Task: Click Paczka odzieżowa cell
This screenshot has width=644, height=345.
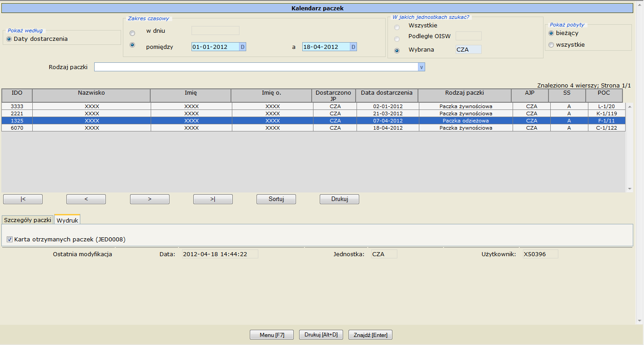Action: click(x=466, y=121)
